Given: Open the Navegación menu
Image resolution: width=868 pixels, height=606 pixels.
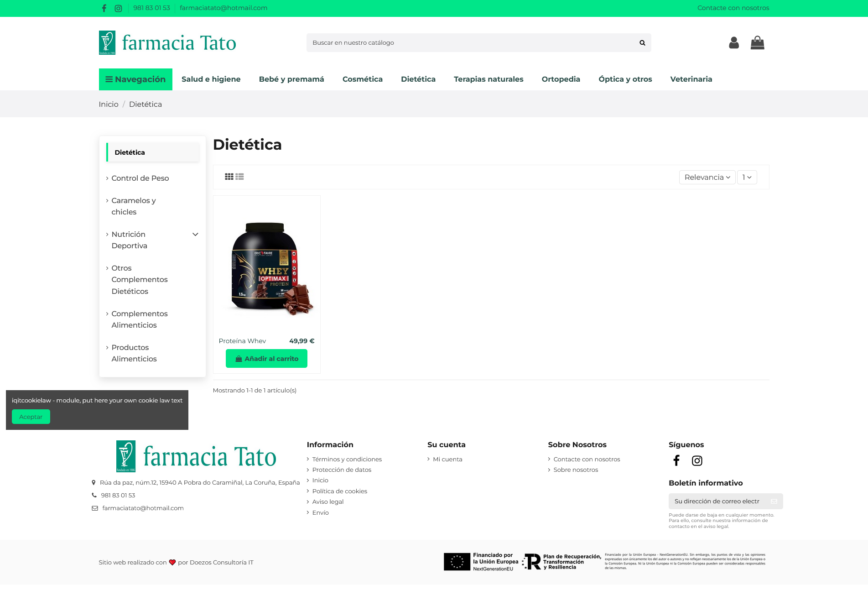Looking at the screenshot, I should 135,79.
